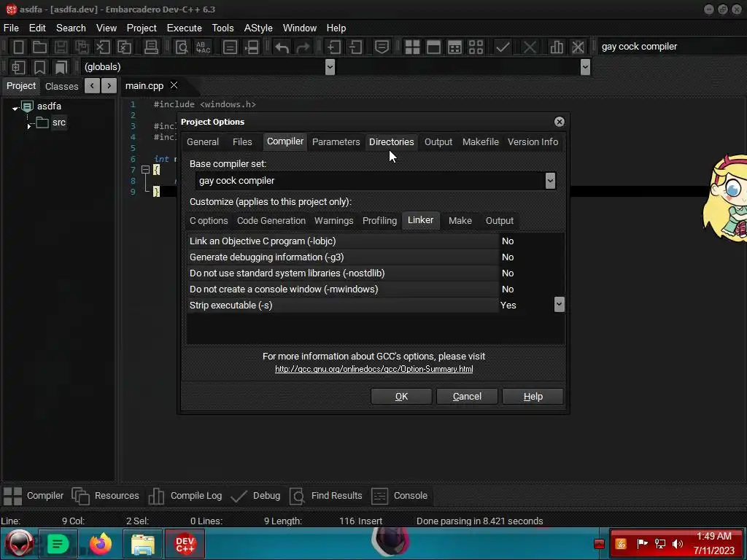Collapse code fold marker at line 7

[145, 169]
